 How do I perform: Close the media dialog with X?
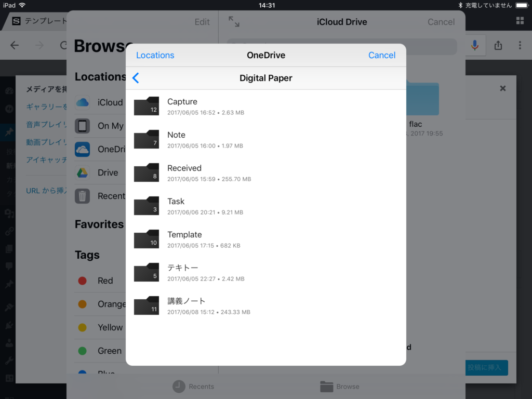click(503, 88)
